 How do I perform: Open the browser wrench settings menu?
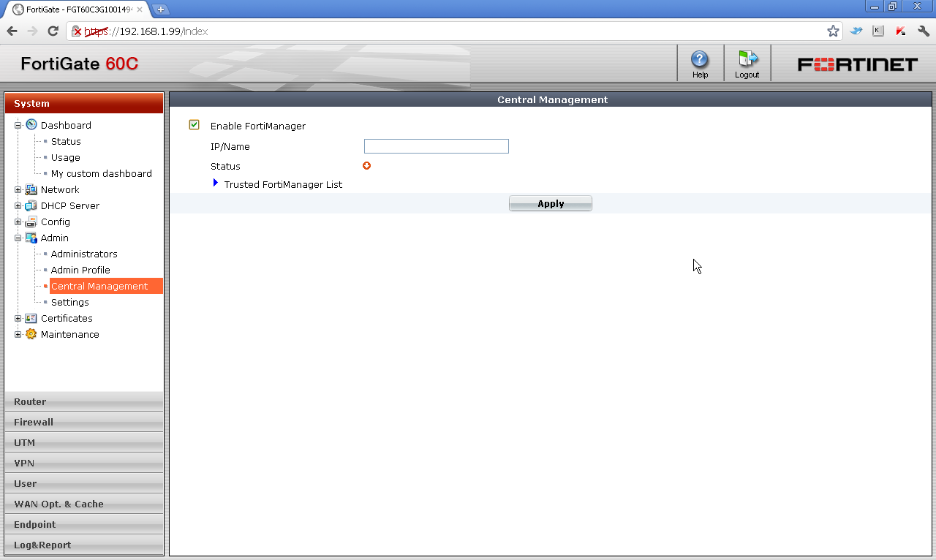923,31
